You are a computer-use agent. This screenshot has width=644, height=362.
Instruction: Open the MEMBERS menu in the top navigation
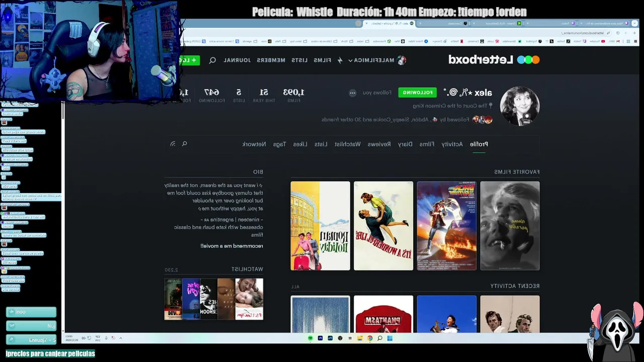pos(271,60)
